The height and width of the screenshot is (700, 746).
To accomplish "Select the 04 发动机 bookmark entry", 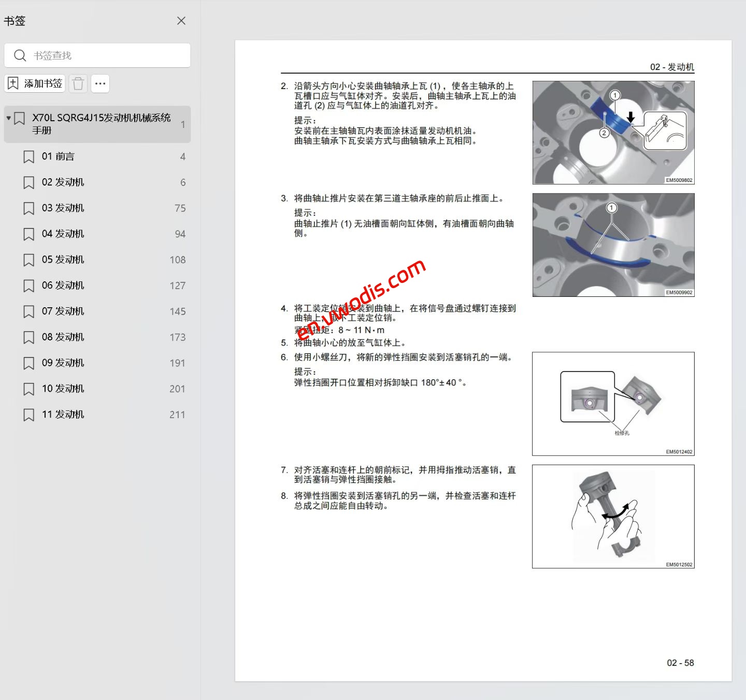I will coord(63,234).
